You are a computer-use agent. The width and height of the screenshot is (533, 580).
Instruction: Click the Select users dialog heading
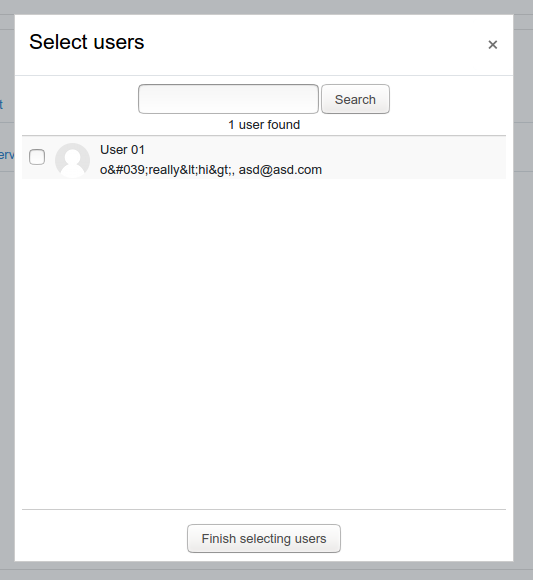click(87, 42)
